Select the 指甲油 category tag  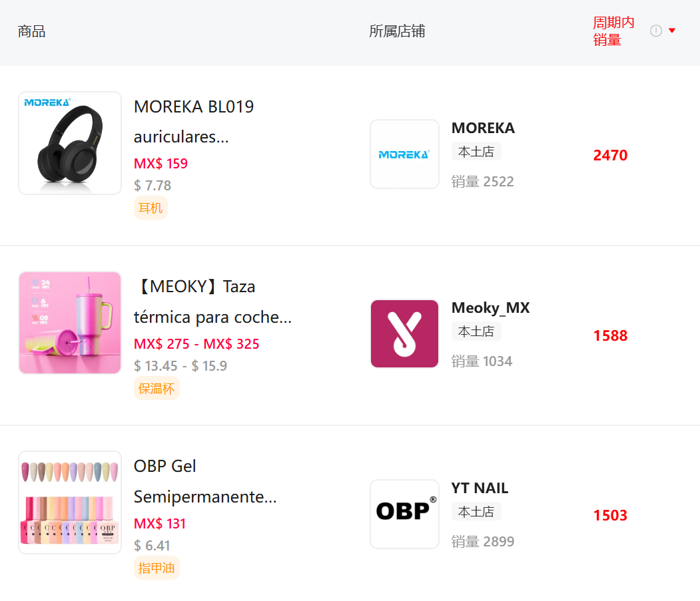(157, 568)
